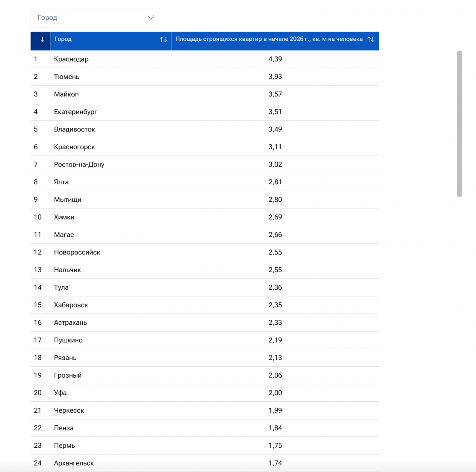Click the Площадь строящихся квартир header text
This screenshot has height=472, width=476.
[x=269, y=39]
